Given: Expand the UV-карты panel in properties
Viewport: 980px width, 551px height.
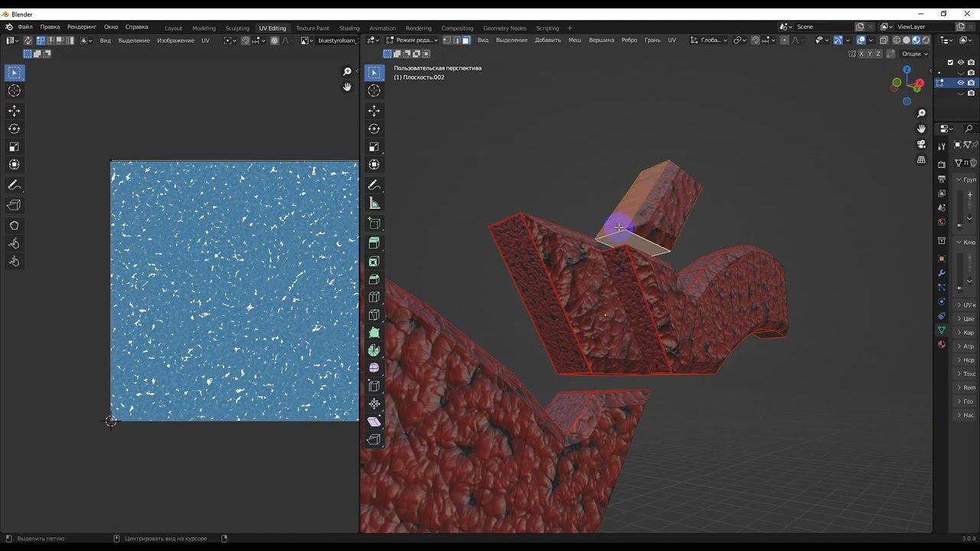Looking at the screenshot, I should 965,305.
